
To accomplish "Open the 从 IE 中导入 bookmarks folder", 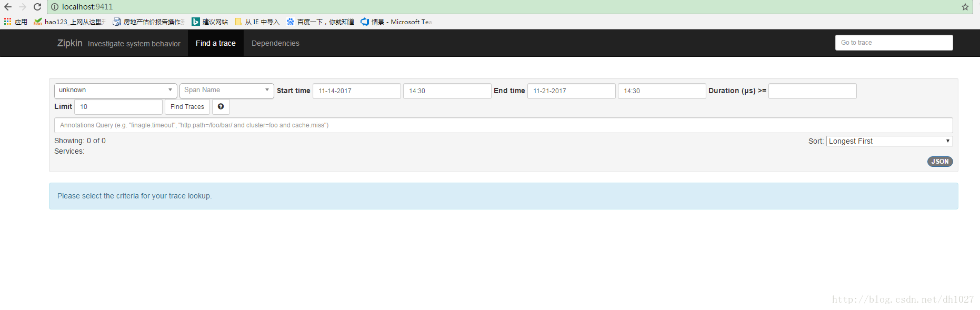I will point(257,22).
